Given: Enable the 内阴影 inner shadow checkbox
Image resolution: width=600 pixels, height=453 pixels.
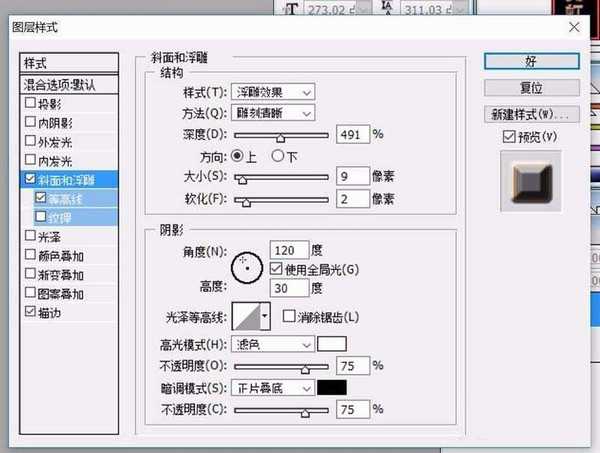Looking at the screenshot, I should point(30,122).
